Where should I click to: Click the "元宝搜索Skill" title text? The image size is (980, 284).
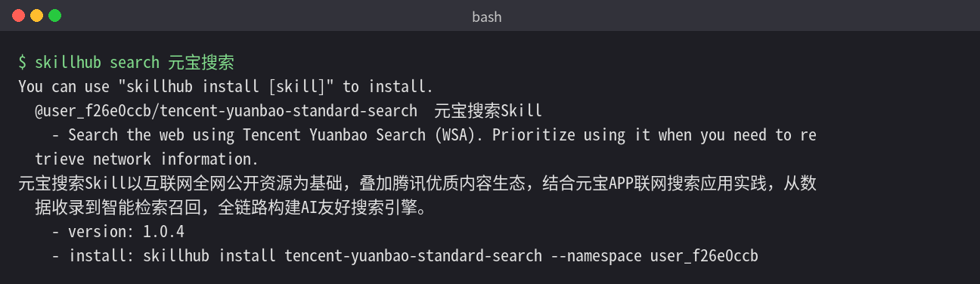(488, 111)
